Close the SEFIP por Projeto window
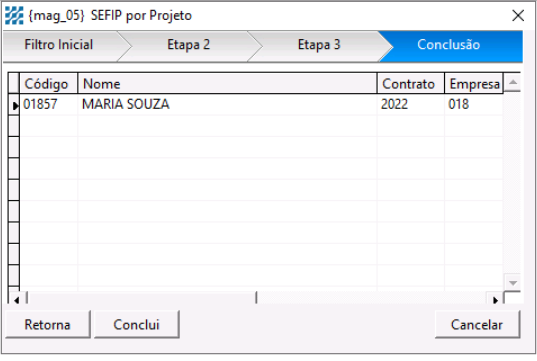 click(x=518, y=15)
